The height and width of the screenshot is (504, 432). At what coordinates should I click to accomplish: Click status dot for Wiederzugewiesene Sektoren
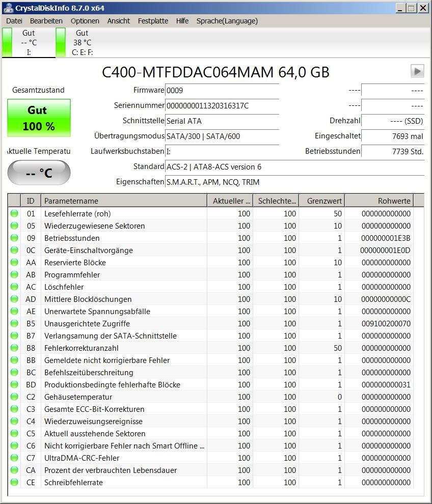[x=14, y=226]
